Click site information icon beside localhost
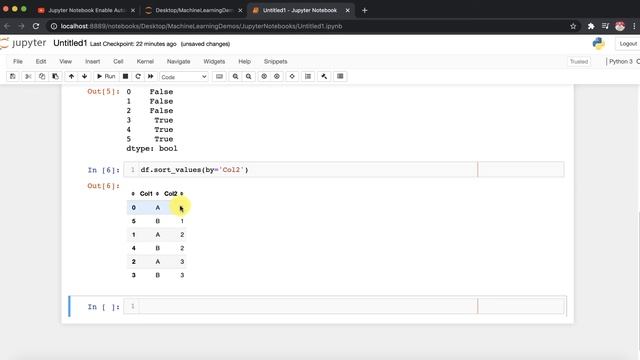 tap(54, 26)
